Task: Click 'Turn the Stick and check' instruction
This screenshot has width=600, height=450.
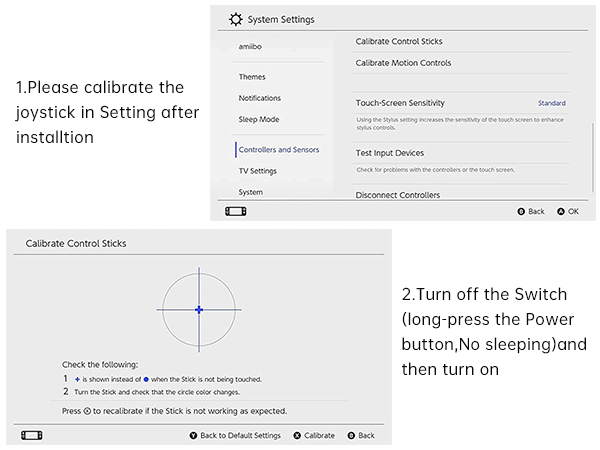Action: (157, 392)
